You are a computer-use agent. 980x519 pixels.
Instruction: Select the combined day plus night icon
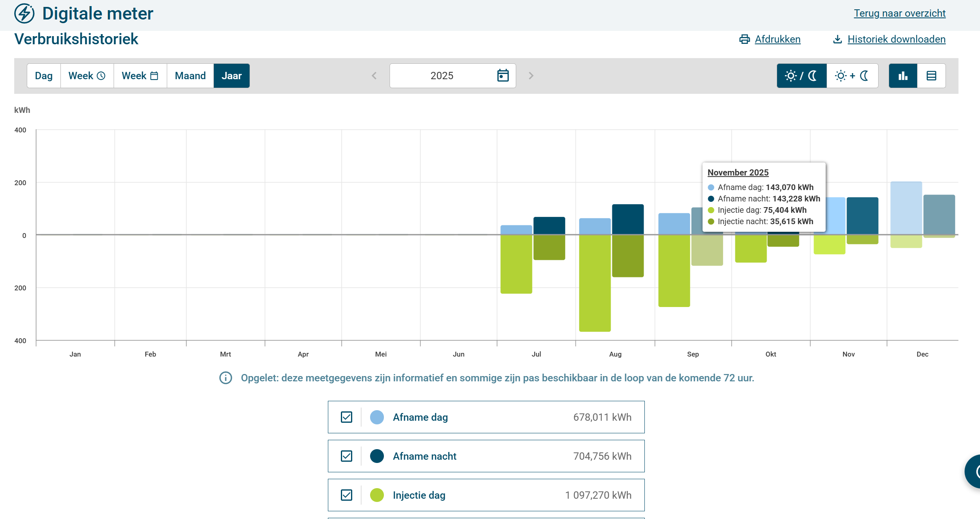(852, 76)
